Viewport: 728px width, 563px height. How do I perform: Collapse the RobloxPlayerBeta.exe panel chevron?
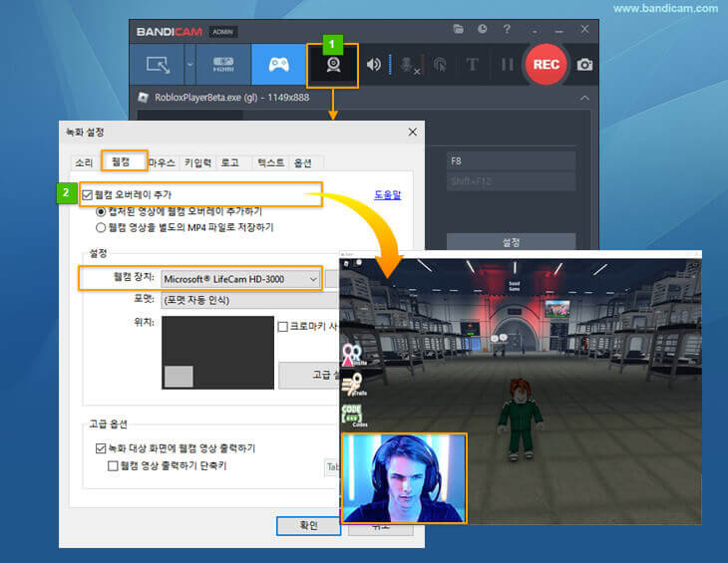pyautogui.click(x=583, y=98)
